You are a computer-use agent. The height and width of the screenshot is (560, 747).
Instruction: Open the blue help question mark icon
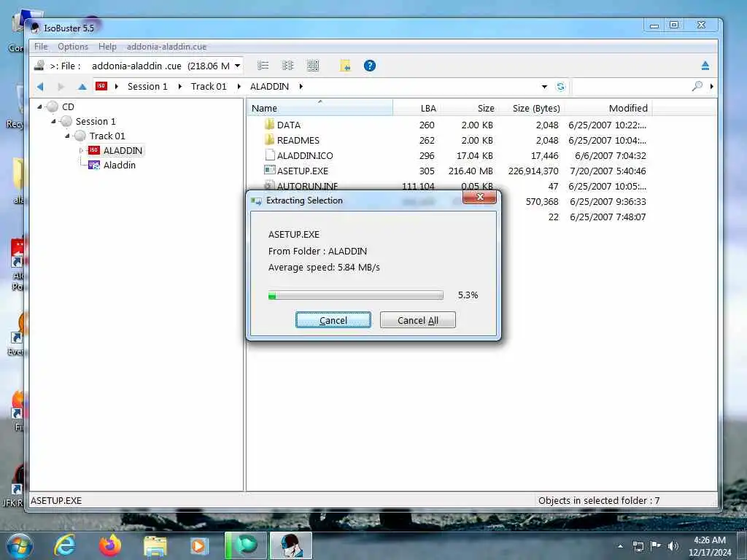(x=370, y=66)
